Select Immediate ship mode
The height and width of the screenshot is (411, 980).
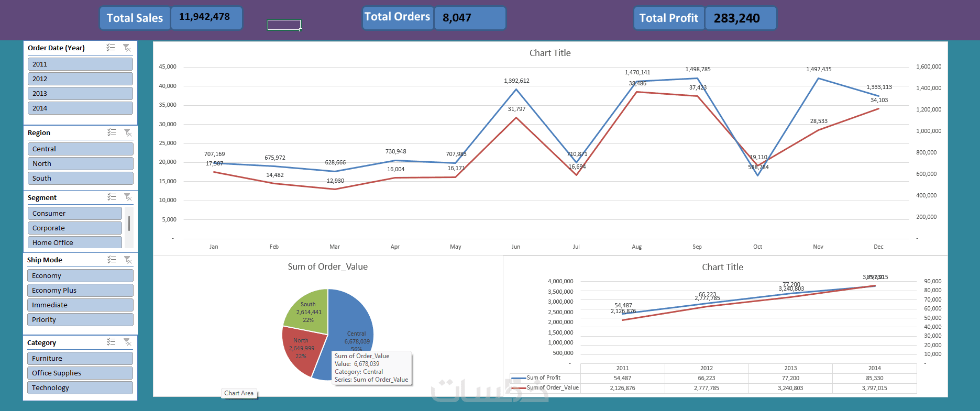(80, 305)
